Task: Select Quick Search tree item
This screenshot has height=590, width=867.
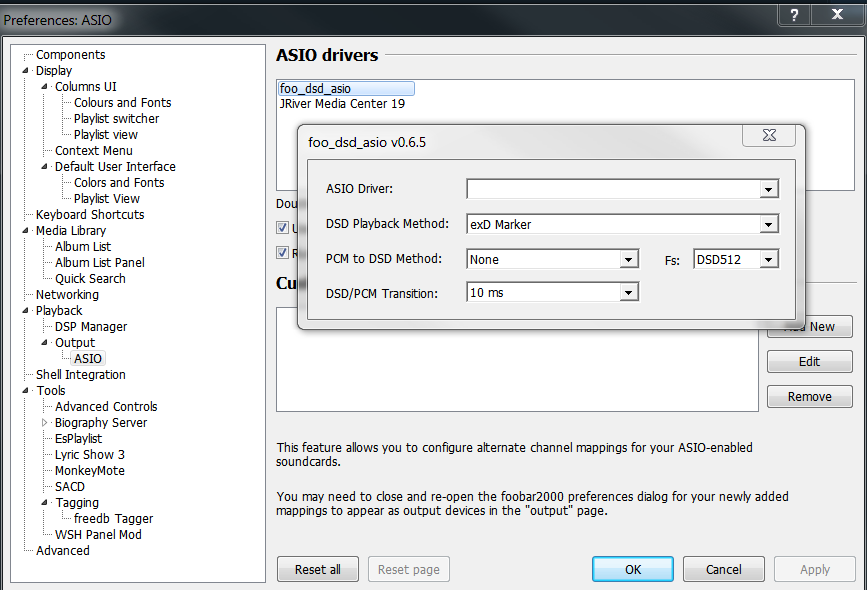Action: click(x=90, y=279)
